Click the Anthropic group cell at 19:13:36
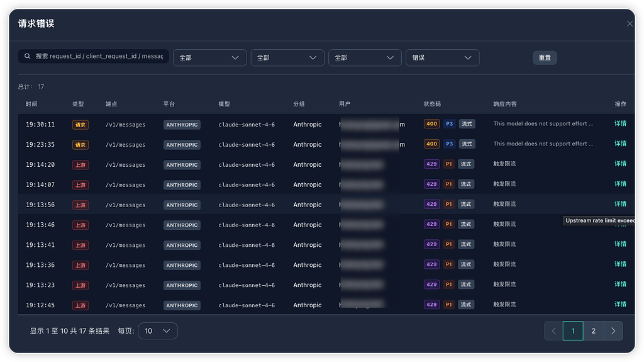644x362 pixels. (307, 265)
